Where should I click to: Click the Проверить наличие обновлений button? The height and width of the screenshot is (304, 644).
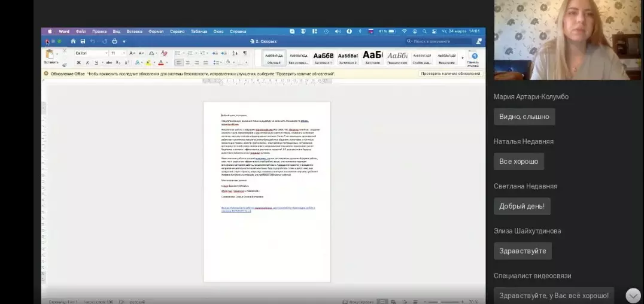(450, 74)
